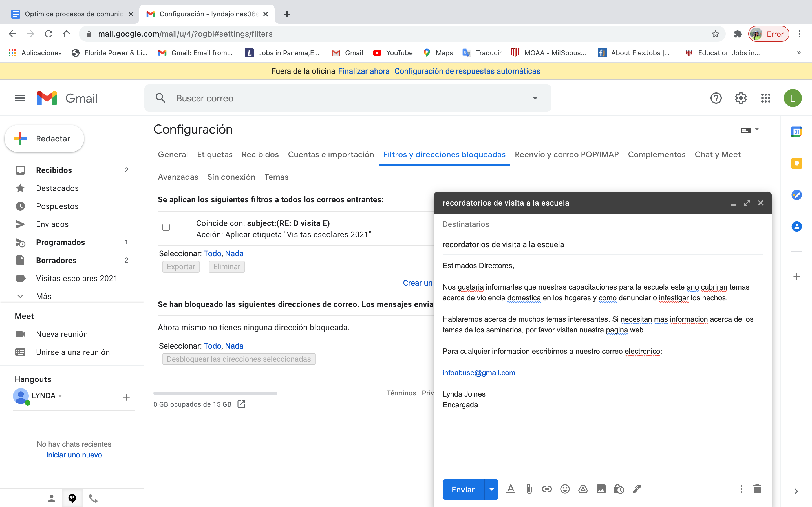Open the Etiquetas settings tab
The width and height of the screenshot is (812, 507).
[215, 155]
